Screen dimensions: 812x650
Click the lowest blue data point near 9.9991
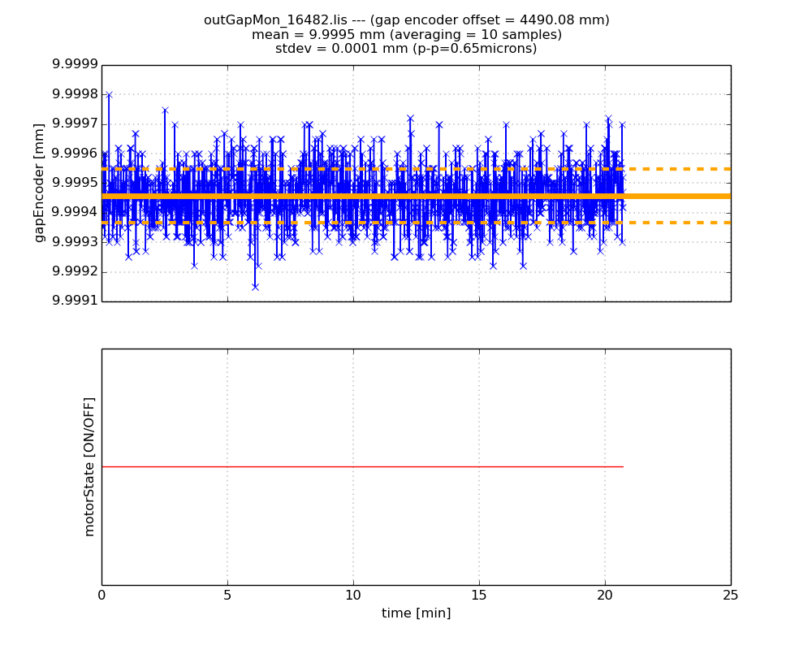255,287
